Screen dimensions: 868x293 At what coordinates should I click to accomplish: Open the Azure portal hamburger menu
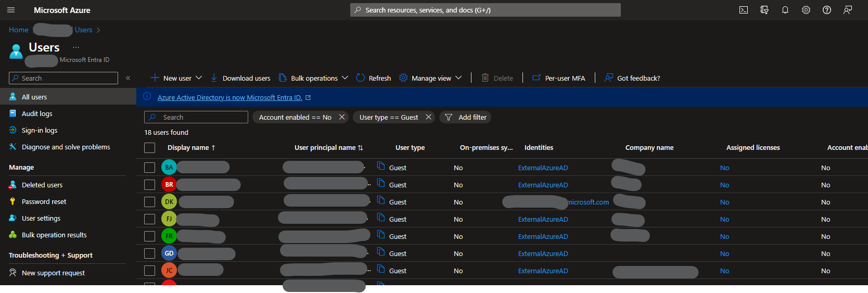tap(11, 10)
